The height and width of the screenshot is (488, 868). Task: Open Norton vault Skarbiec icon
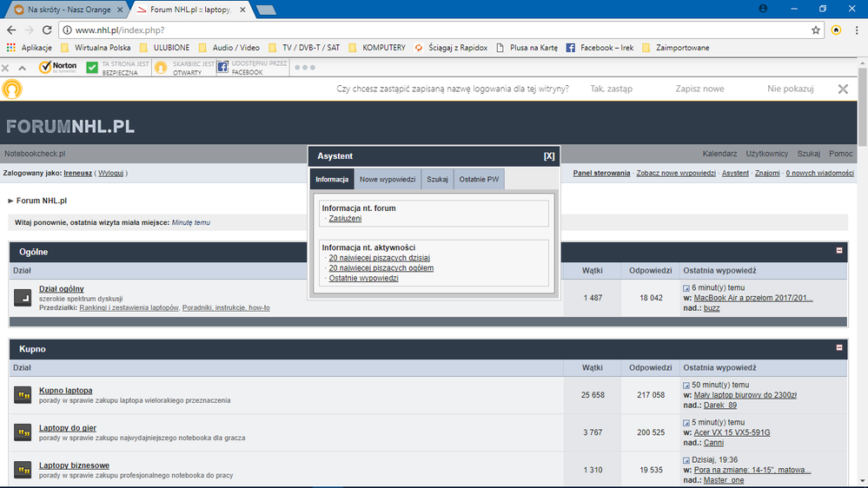[161, 68]
